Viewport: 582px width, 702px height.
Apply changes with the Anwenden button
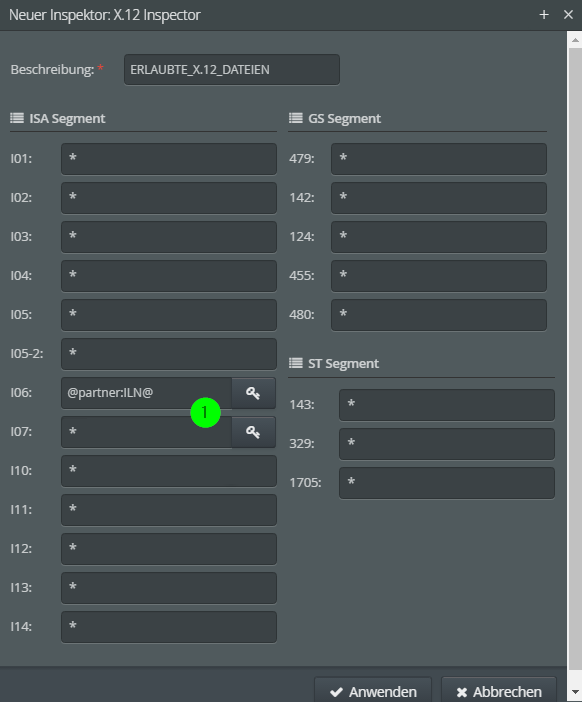point(373,691)
